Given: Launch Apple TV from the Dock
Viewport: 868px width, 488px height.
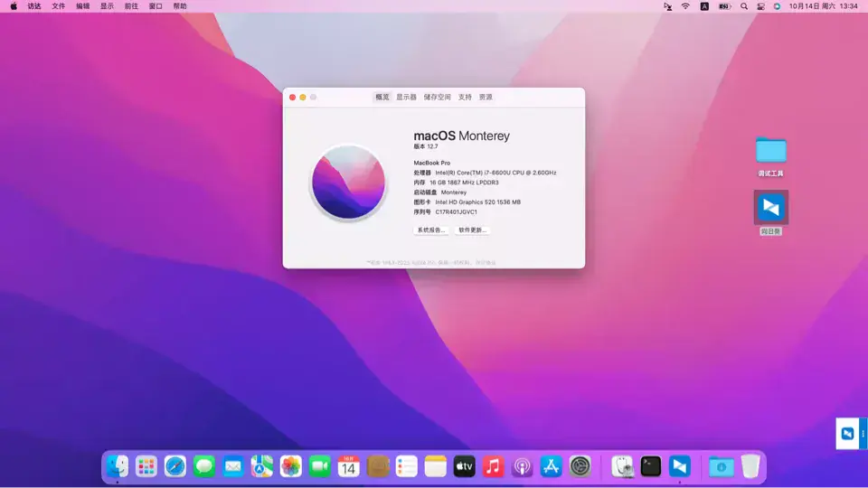Looking at the screenshot, I should [x=464, y=466].
